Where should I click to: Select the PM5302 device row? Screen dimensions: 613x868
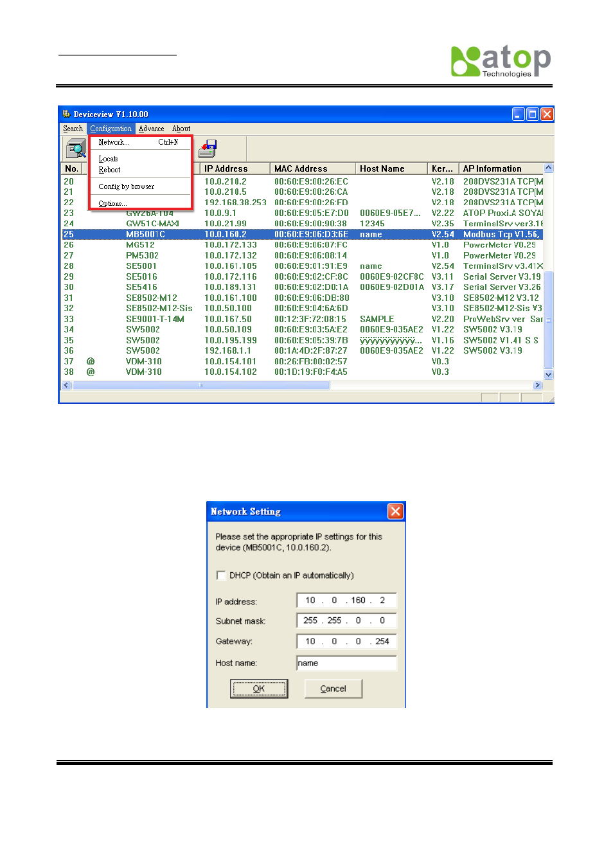click(x=303, y=255)
